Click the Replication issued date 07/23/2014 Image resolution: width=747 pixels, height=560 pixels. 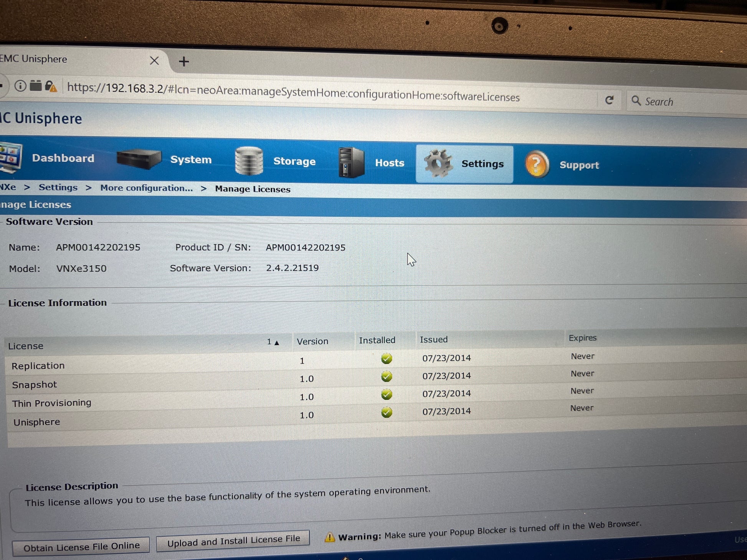pyautogui.click(x=446, y=358)
